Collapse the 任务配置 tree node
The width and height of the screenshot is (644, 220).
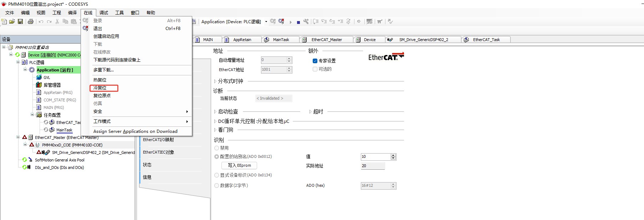tap(32, 115)
